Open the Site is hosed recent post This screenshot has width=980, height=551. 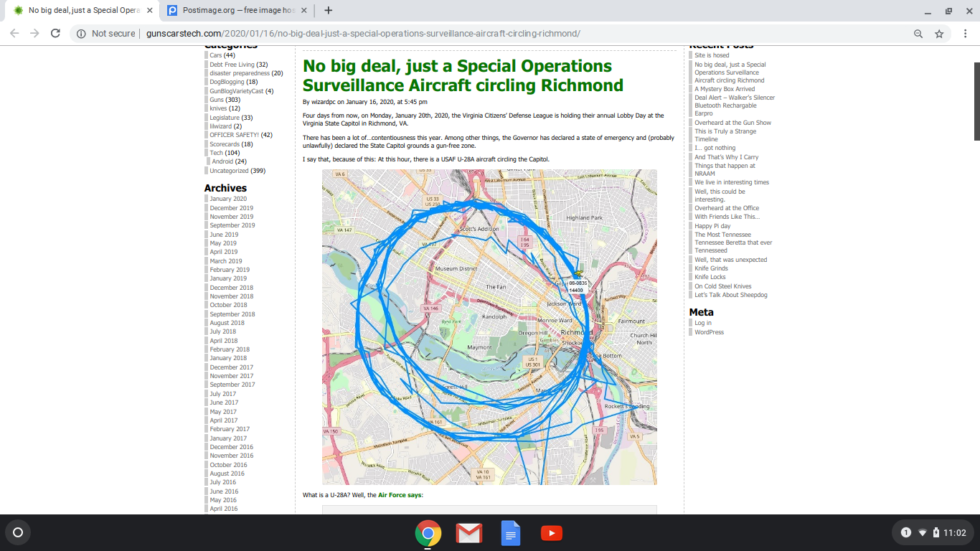click(712, 55)
